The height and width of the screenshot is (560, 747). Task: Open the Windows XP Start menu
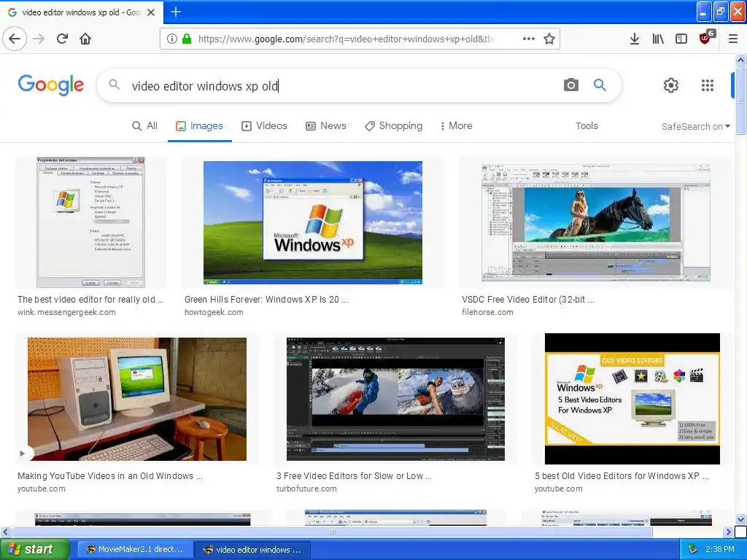tap(34, 550)
